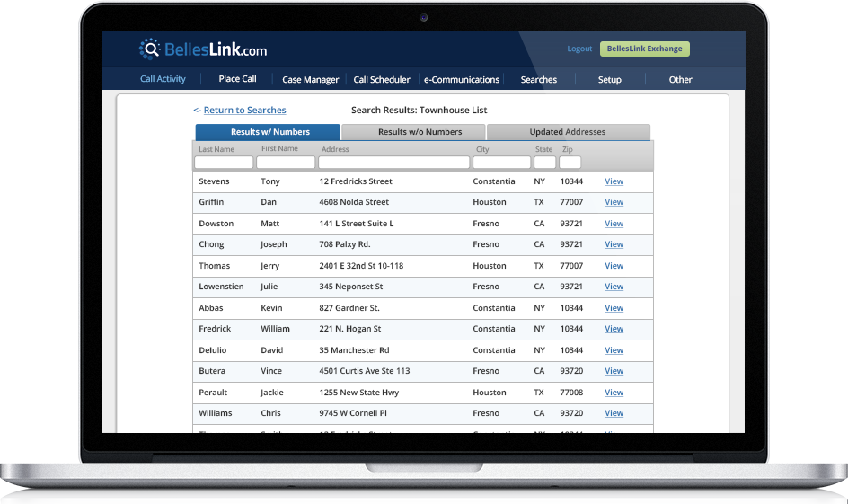Open the Other menu
This screenshot has height=504, width=848.
click(x=680, y=79)
